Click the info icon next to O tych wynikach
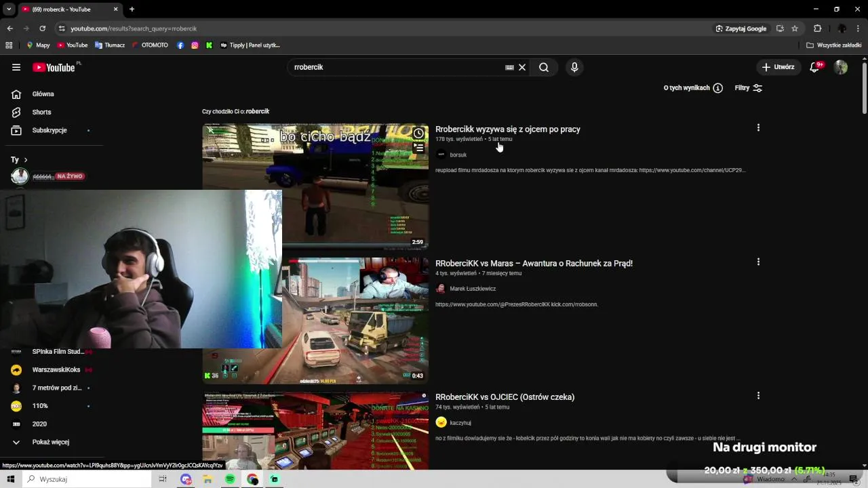 coord(718,88)
